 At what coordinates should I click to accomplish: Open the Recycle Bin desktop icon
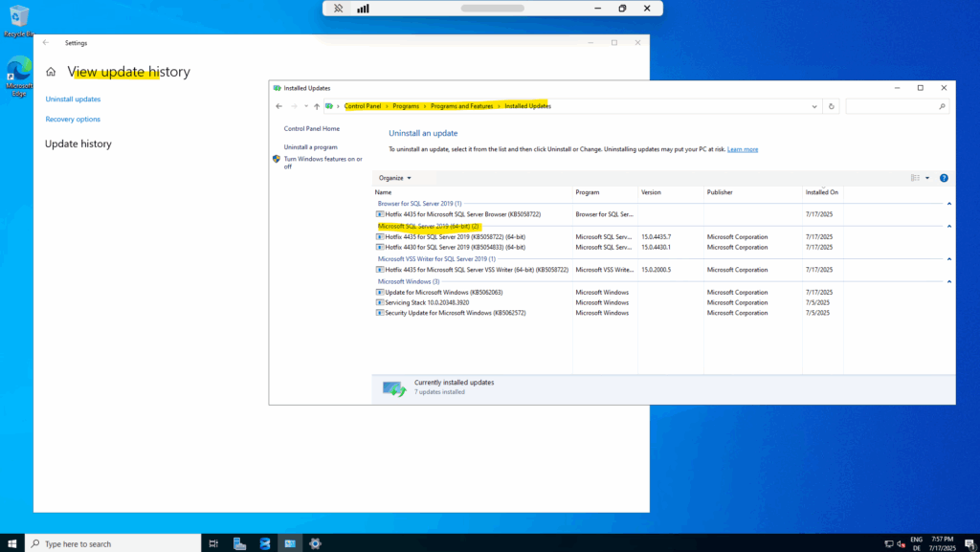19,21
